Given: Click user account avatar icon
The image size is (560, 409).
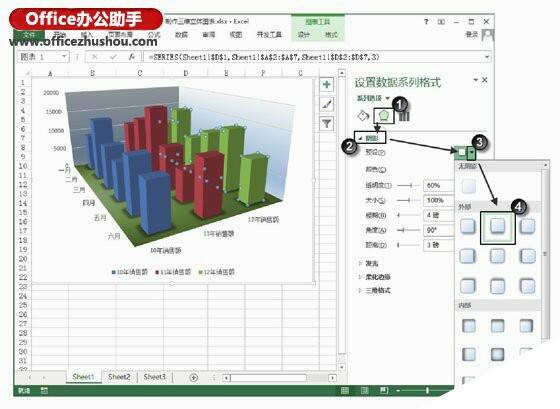Looking at the screenshot, I should 488,35.
